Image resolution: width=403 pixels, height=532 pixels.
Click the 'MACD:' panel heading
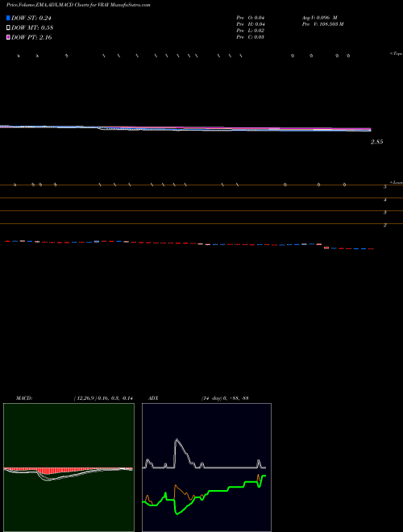(x=24, y=398)
